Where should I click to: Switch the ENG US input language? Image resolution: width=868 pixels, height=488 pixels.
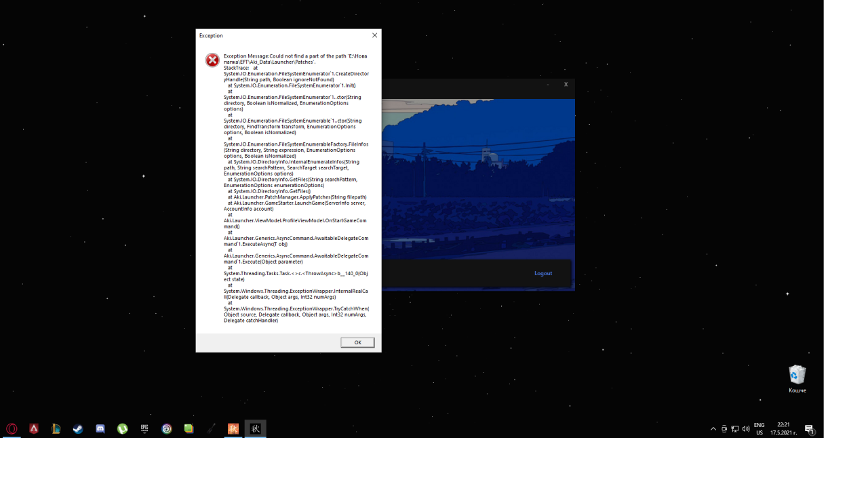759,428
